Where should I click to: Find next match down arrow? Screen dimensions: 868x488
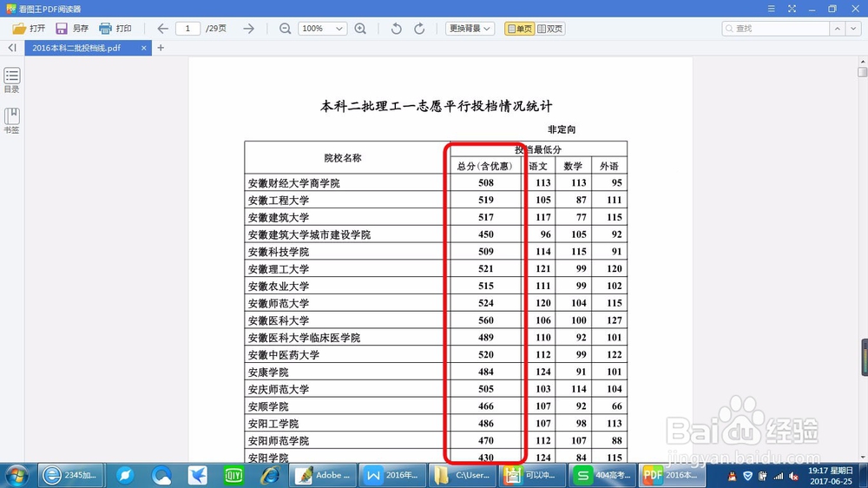tap(853, 29)
